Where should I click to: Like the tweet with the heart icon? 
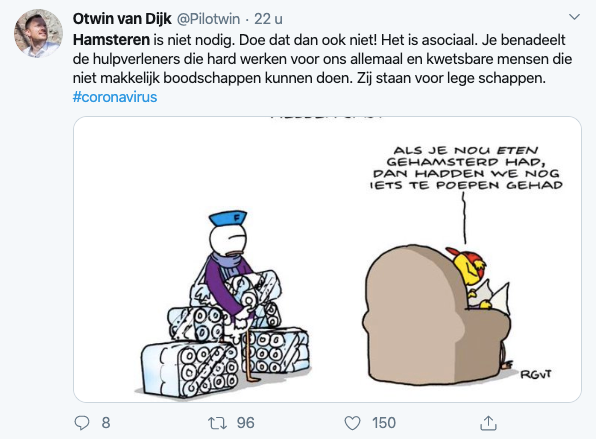coord(352,423)
